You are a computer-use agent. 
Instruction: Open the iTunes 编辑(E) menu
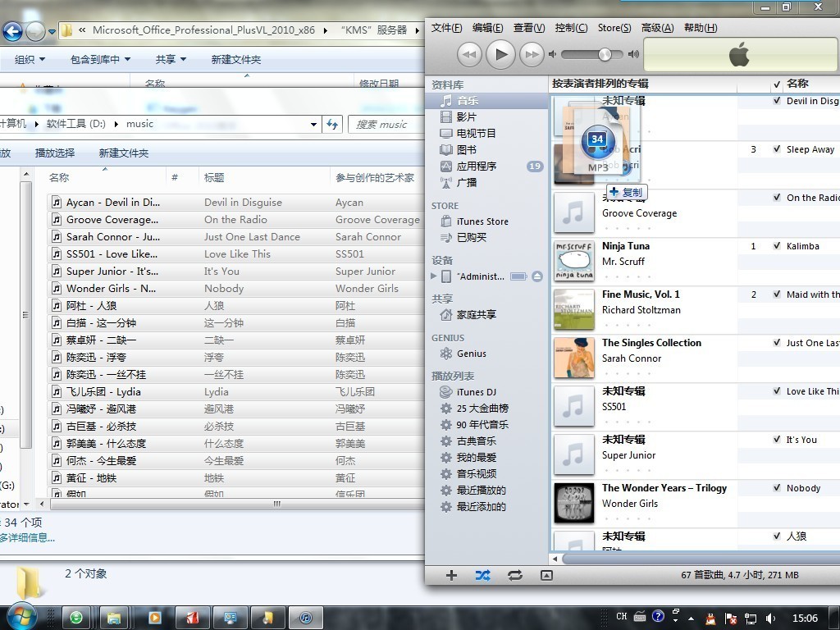pos(487,28)
